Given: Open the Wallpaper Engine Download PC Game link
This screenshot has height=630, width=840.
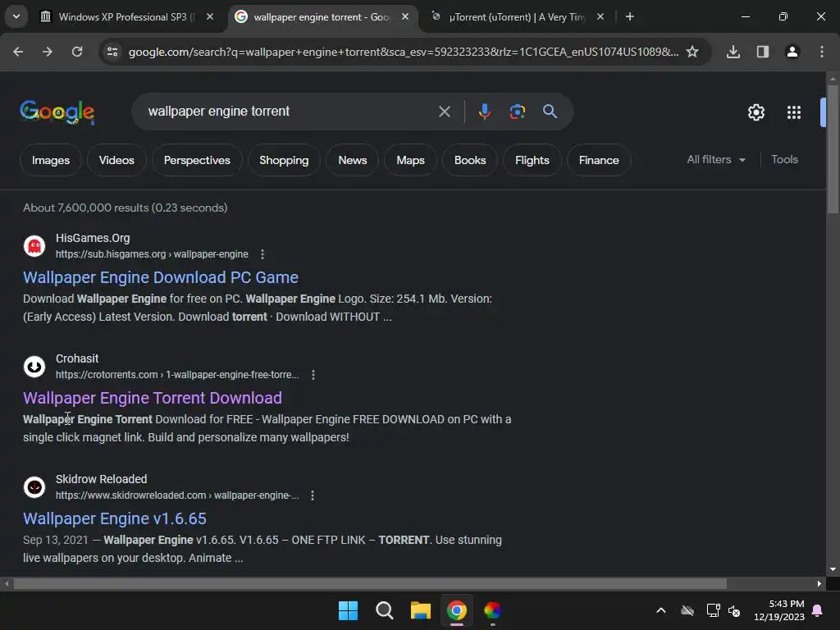Looking at the screenshot, I should (x=161, y=277).
